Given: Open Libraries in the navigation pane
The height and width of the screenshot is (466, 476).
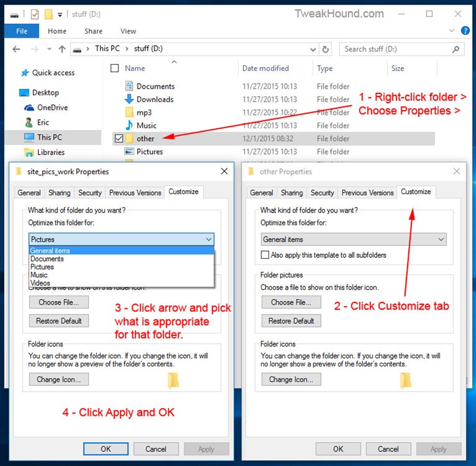Looking at the screenshot, I should (51, 152).
